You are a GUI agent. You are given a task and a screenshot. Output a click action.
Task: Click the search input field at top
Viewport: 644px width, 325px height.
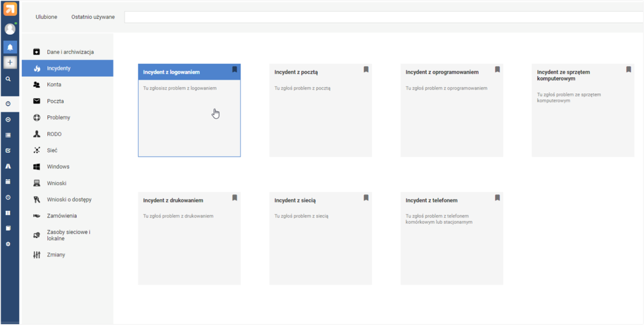coord(384,17)
